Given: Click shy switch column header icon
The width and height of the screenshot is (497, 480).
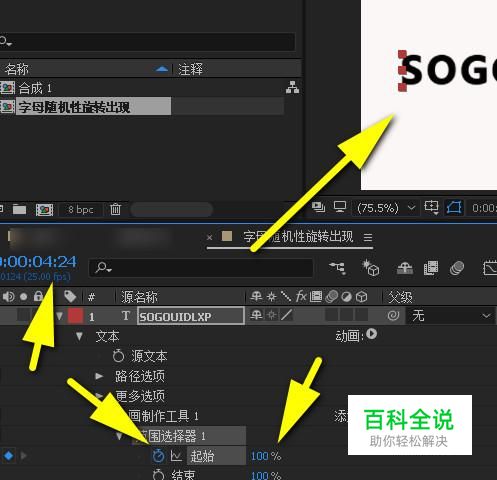Looking at the screenshot, I should (x=256, y=296).
